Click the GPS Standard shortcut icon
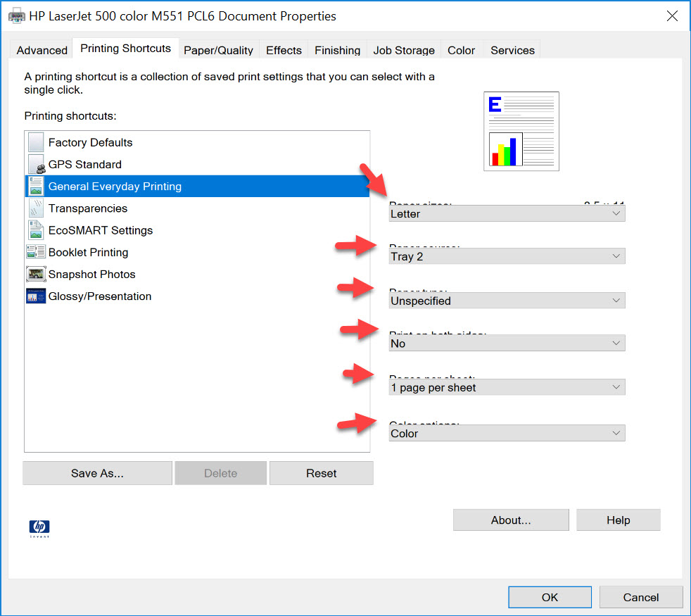 pyautogui.click(x=36, y=164)
